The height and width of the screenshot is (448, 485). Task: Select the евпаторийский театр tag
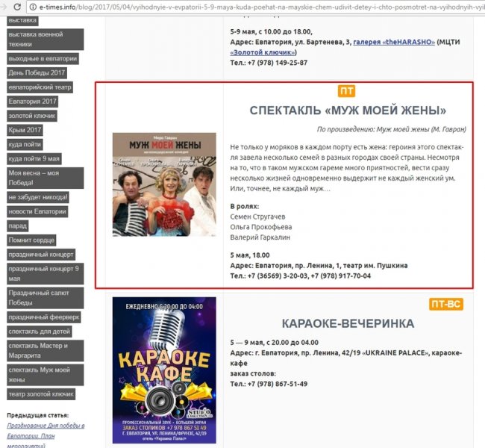click(40, 87)
